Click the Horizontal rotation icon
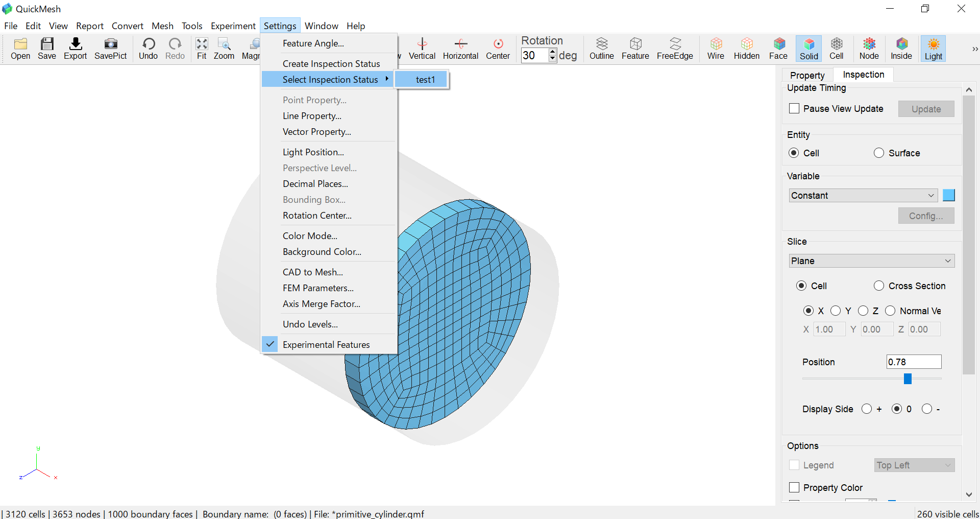The height and width of the screenshot is (519, 980). (460, 49)
